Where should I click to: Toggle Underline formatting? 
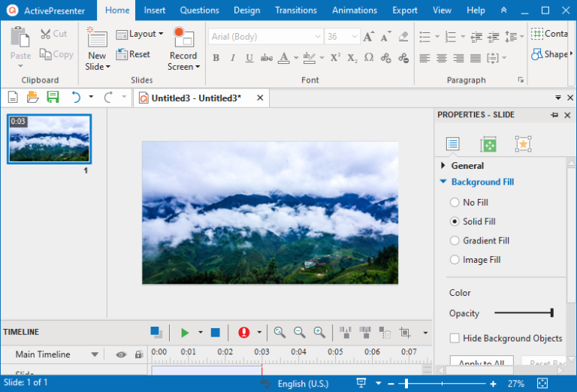(x=249, y=58)
